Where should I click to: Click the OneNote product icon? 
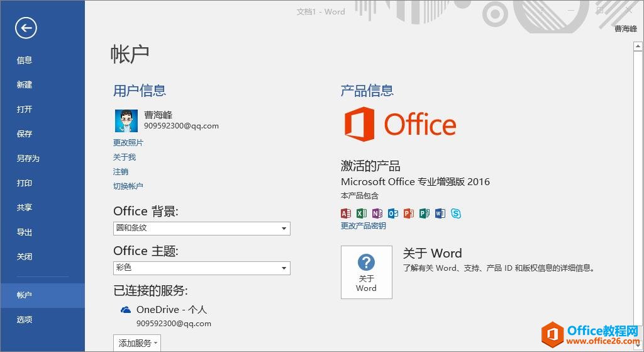coord(377,213)
